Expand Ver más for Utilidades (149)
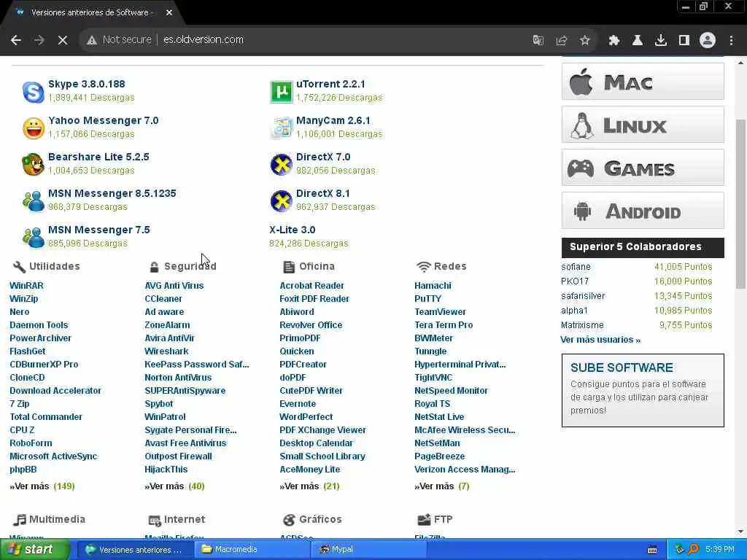This screenshot has height=560, width=747. pos(42,486)
